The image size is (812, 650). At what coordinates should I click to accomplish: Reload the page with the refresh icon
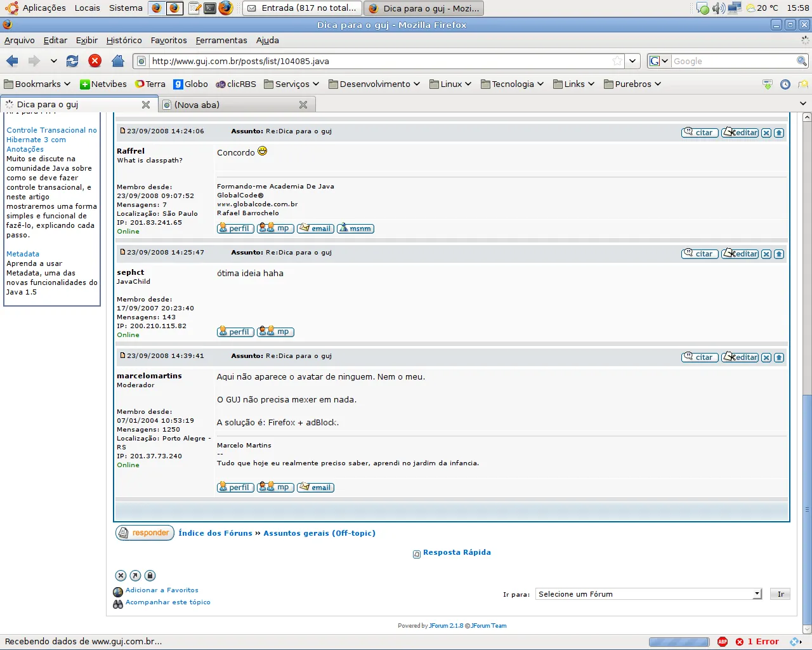coord(72,61)
